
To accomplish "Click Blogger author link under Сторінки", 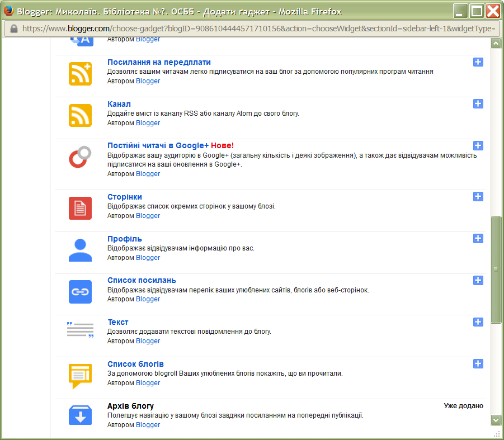I will 148,216.
